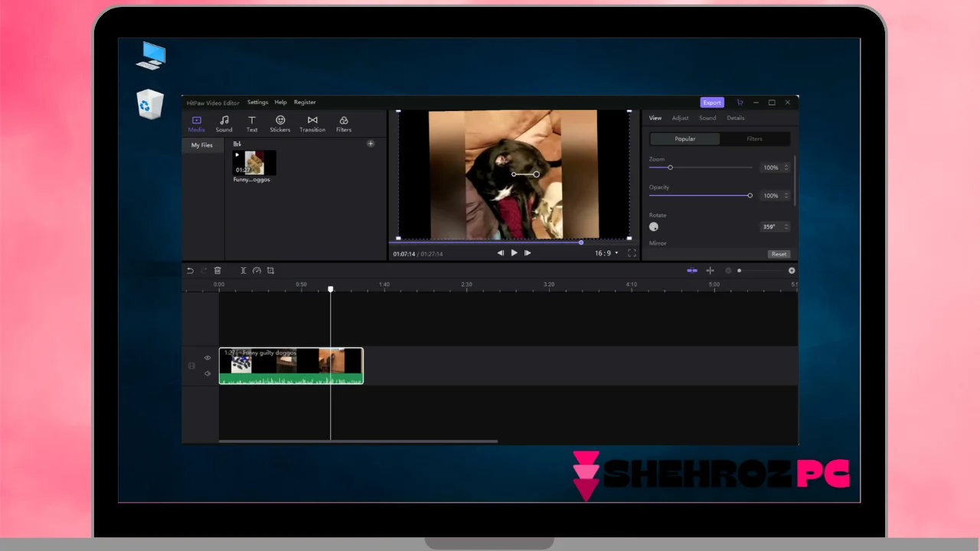Play the video preview

coord(514,253)
